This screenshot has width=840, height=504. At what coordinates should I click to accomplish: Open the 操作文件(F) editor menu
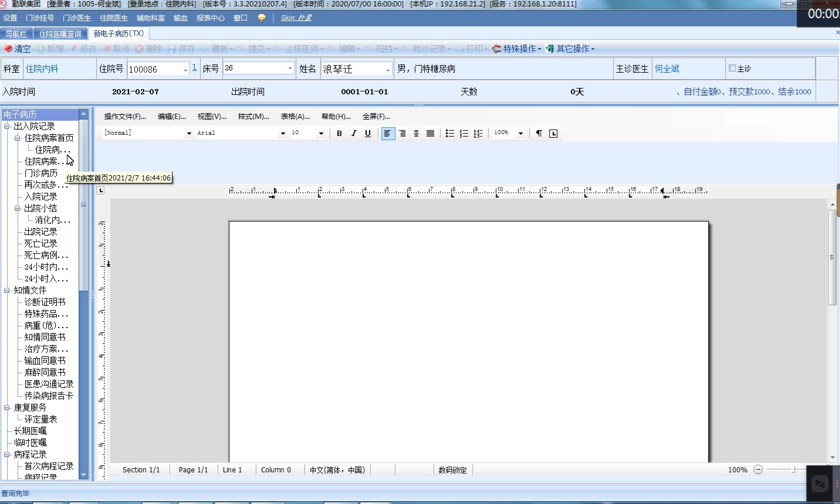click(125, 117)
